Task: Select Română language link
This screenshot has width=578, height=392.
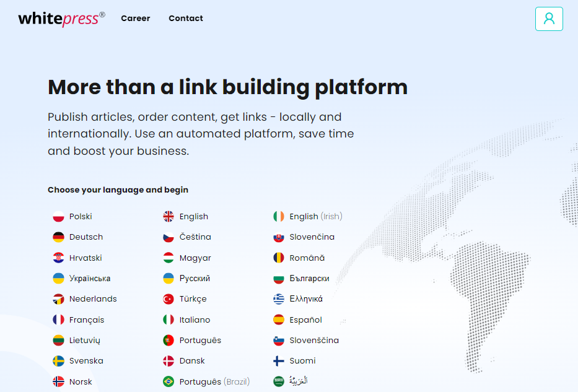Action: (307, 258)
